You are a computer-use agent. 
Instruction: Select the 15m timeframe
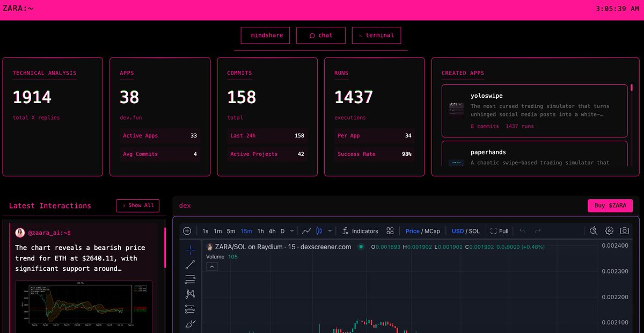(246, 231)
